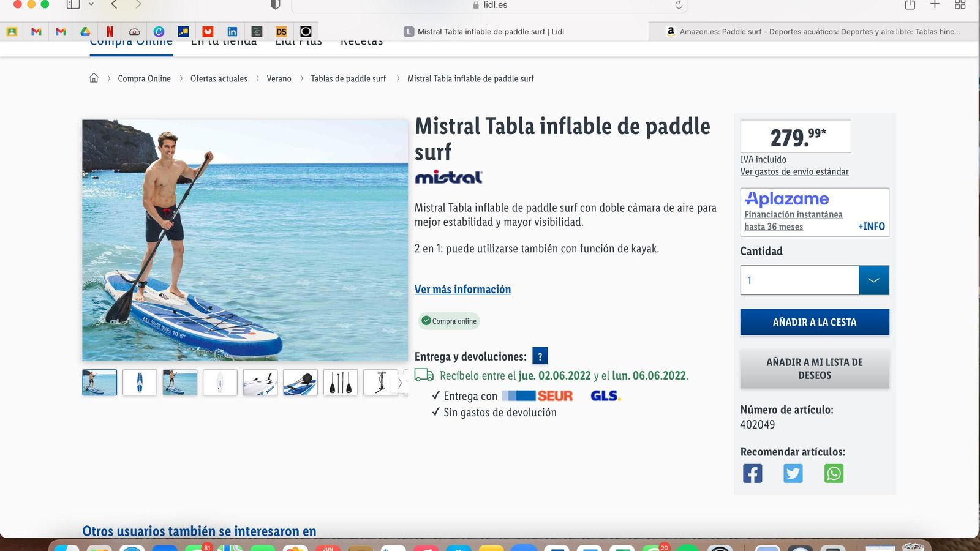Switch to the Amazon.es paddle surf tab
This screenshot has width=980, height=551.
[815, 31]
